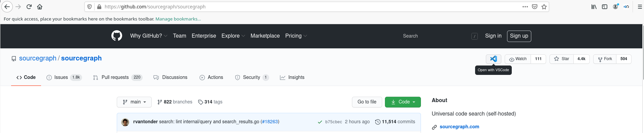Viewport: 644px width, 133px height.
Task: Click the Watch button
Action: tap(518, 59)
